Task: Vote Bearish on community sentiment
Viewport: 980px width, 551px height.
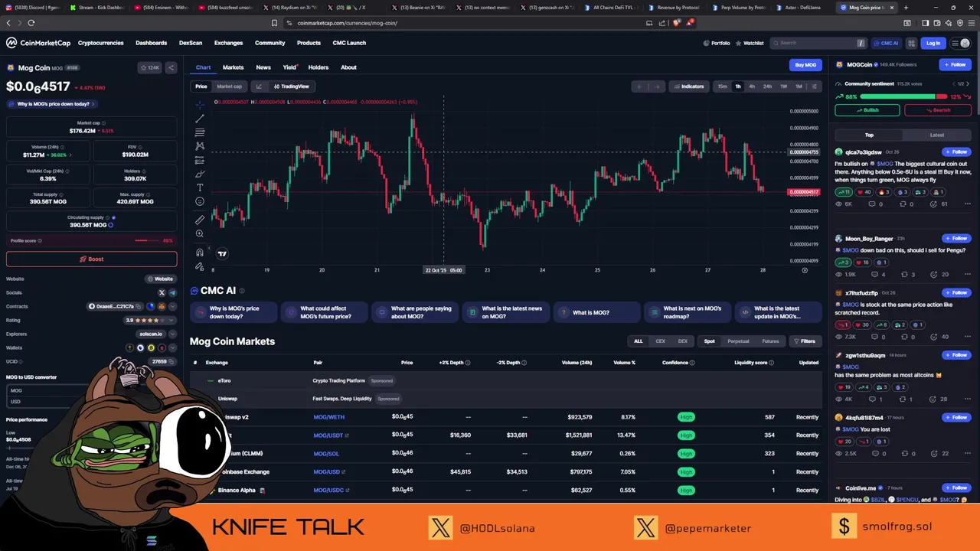Action: click(938, 110)
